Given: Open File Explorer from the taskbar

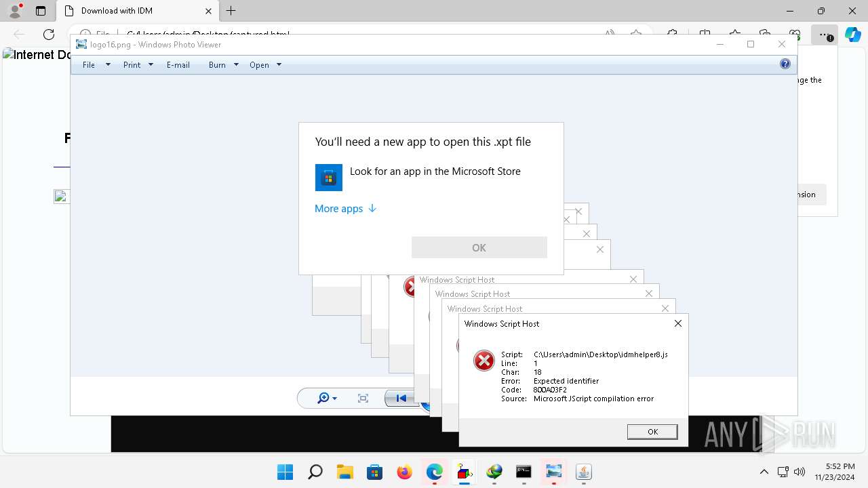Looking at the screenshot, I should click(345, 472).
